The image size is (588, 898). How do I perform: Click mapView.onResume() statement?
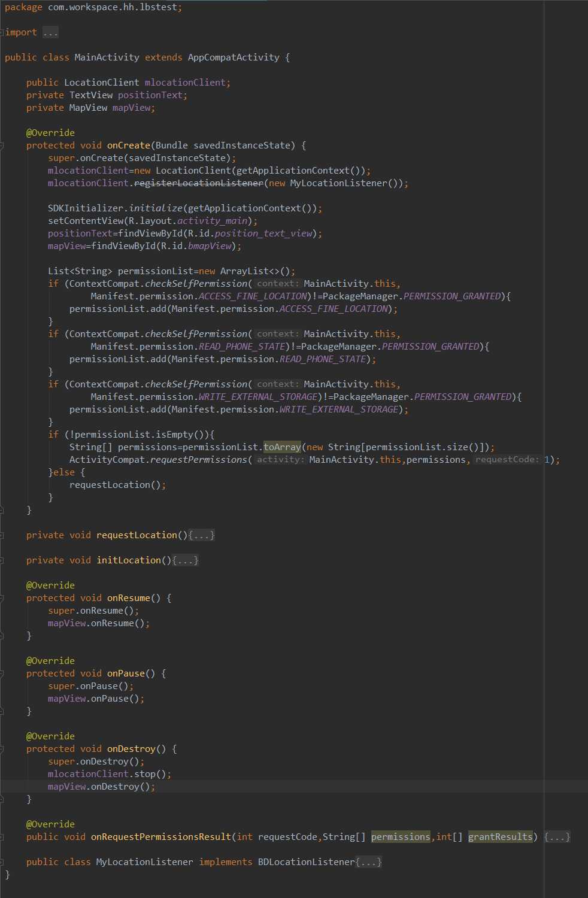pos(99,623)
